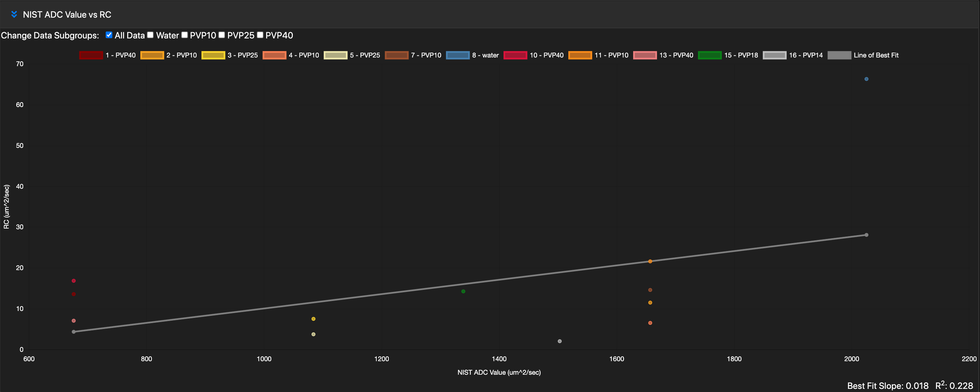Hide the 2 - PVP10 dataset in legend
Image resolution: width=980 pixels, height=392 pixels.
152,55
